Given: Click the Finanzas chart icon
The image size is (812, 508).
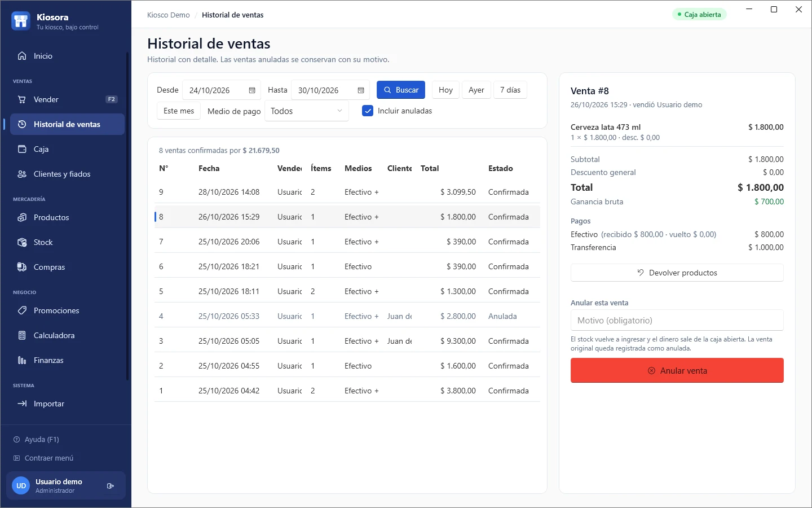Looking at the screenshot, I should click(x=22, y=360).
